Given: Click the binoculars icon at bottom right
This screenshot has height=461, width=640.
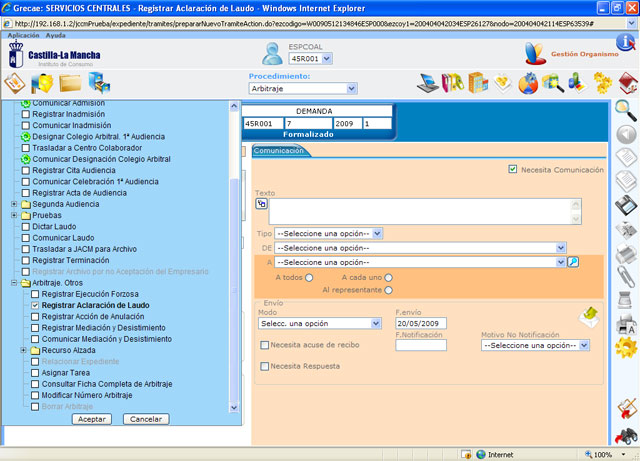Looking at the screenshot, I should point(626,435).
